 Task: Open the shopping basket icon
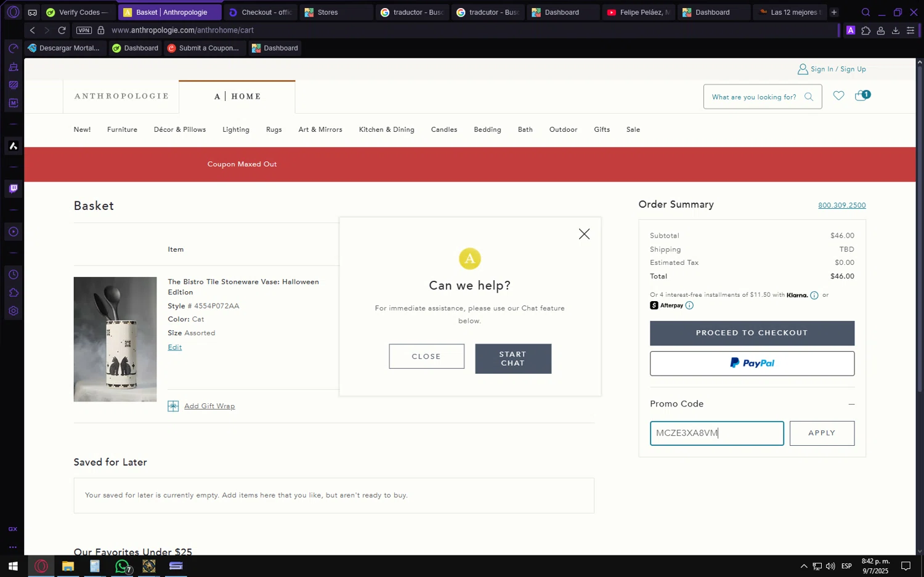(x=862, y=95)
